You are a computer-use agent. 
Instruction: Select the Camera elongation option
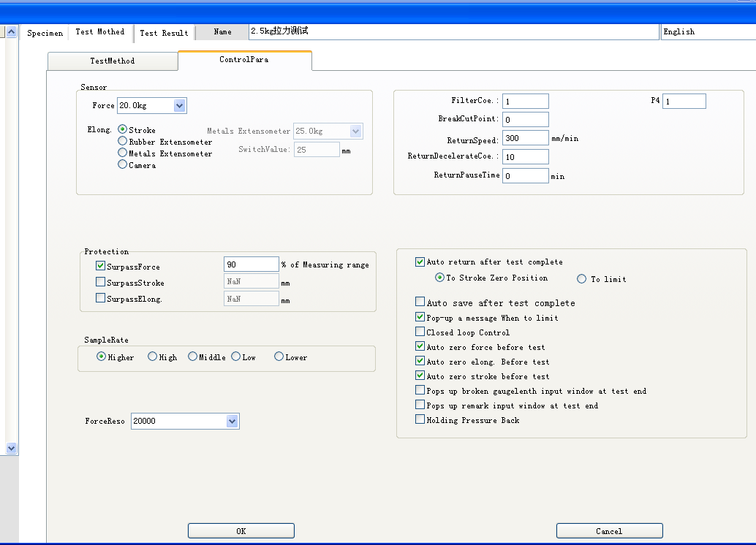tap(123, 165)
